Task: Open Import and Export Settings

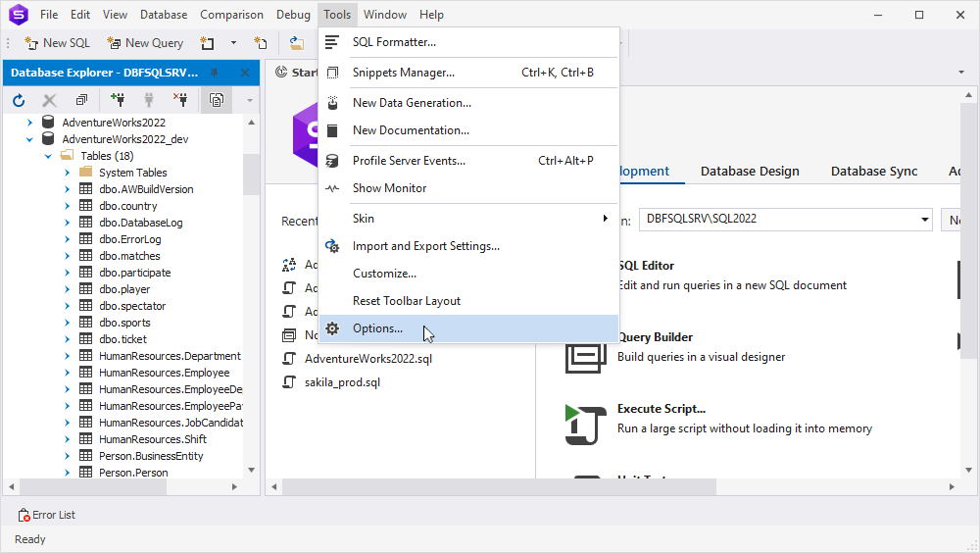Action: [468, 246]
